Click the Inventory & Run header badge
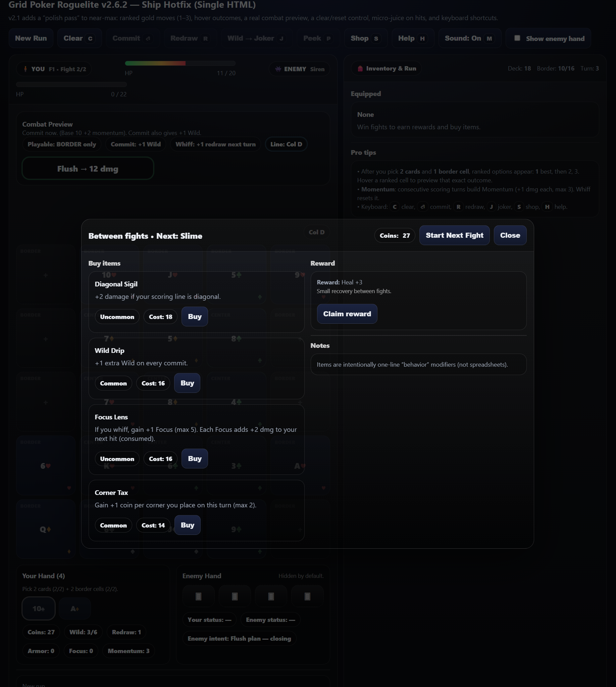 386,68
